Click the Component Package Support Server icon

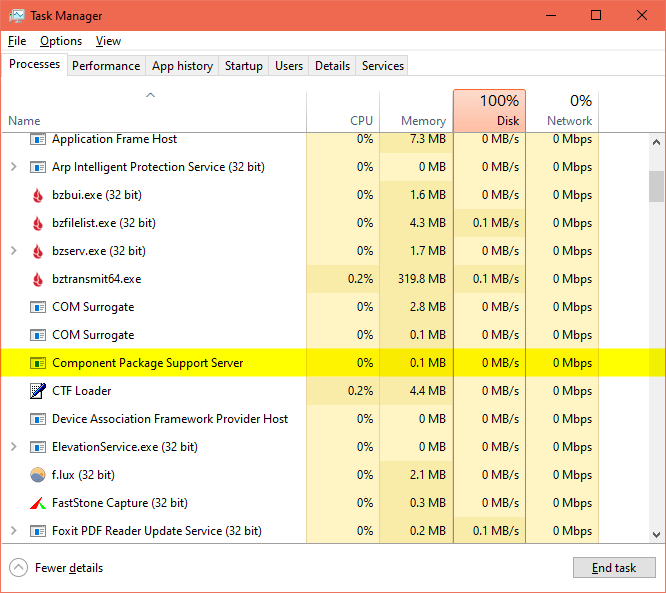point(38,363)
